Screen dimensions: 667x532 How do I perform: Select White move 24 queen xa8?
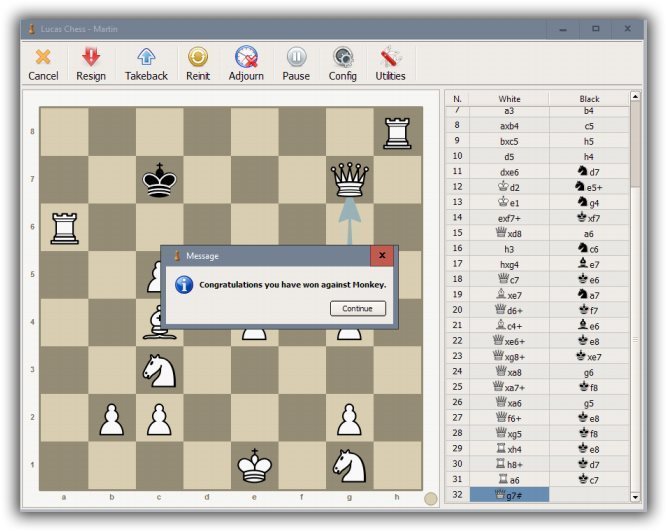tap(509, 372)
